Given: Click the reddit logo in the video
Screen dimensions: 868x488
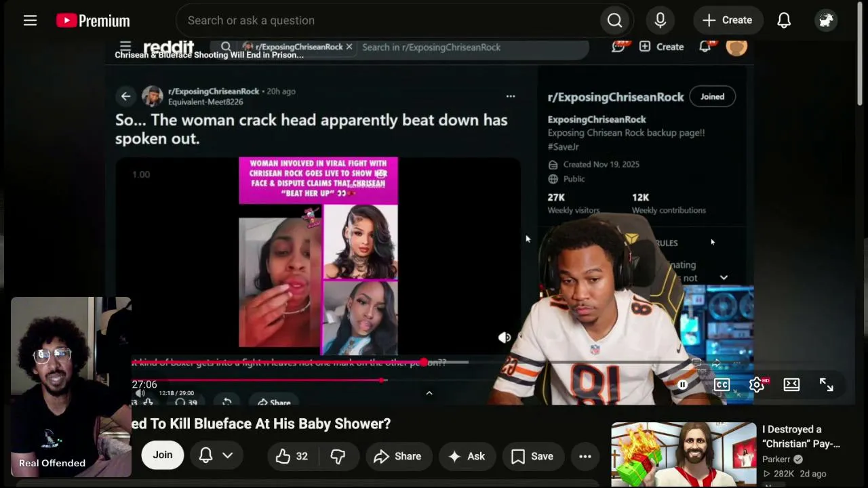Looking at the screenshot, I should (x=169, y=47).
